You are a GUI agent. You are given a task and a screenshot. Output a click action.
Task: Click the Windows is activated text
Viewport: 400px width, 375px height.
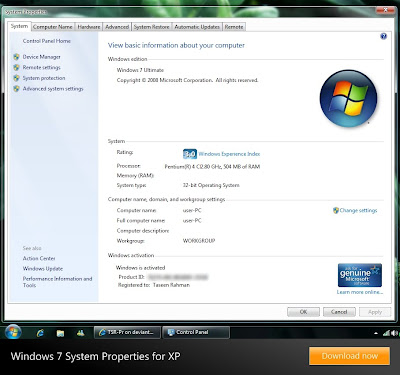tap(140, 268)
